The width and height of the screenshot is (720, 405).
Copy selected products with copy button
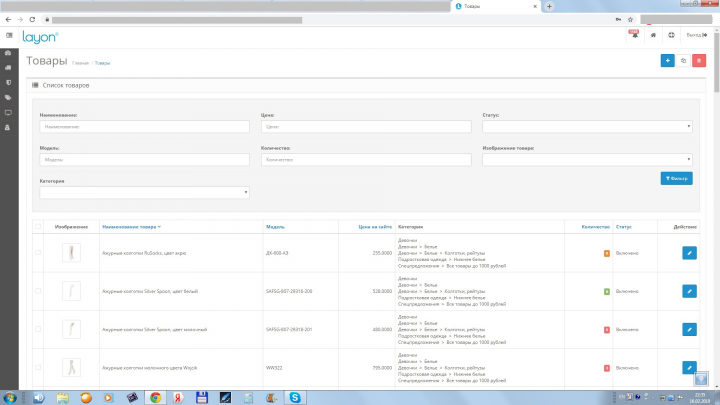683,61
